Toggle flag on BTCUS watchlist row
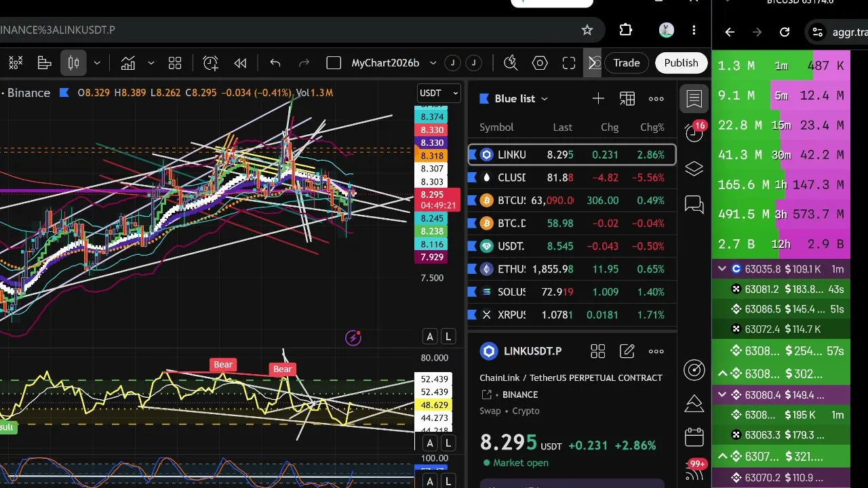868x488 pixels. (x=473, y=201)
